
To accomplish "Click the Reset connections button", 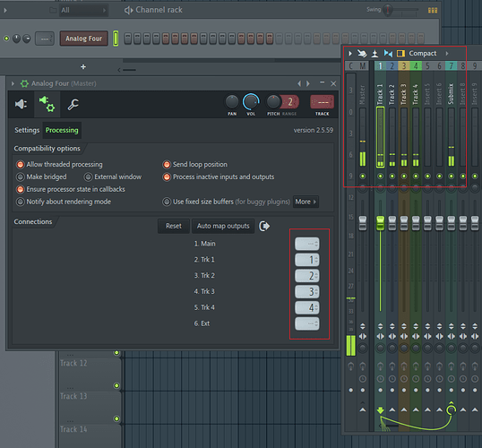I will point(174,226).
